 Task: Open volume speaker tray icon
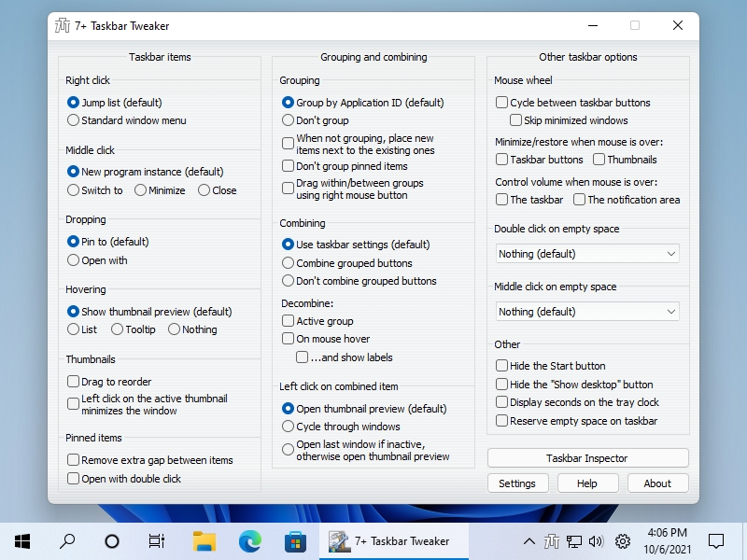tap(596, 541)
